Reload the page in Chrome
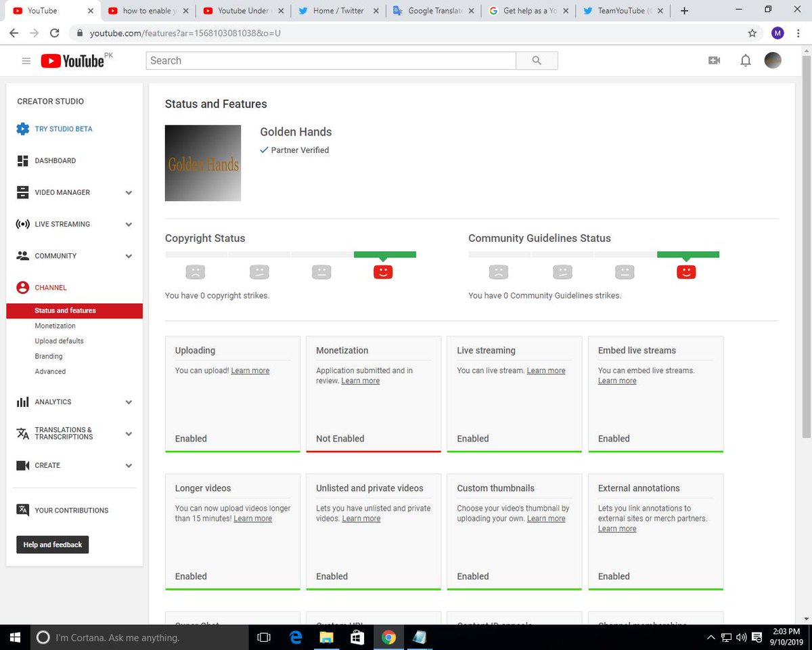Screen dimensions: 812x650 point(54,32)
